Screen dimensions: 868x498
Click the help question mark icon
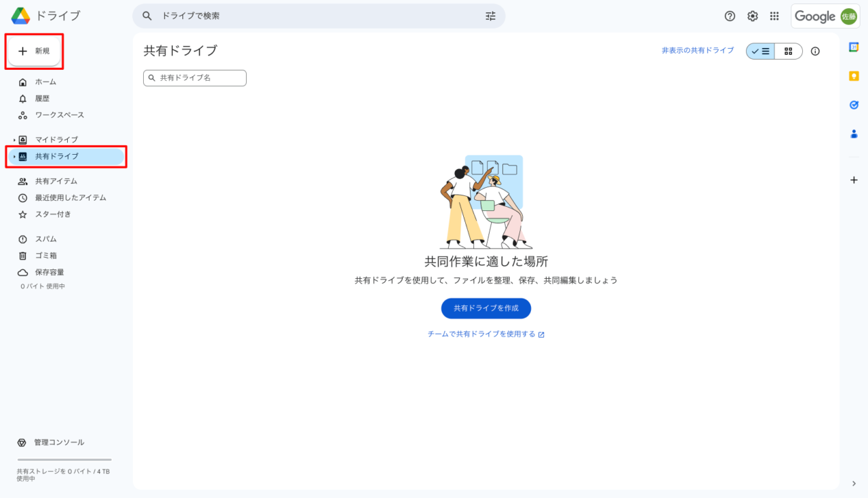click(730, 16)
